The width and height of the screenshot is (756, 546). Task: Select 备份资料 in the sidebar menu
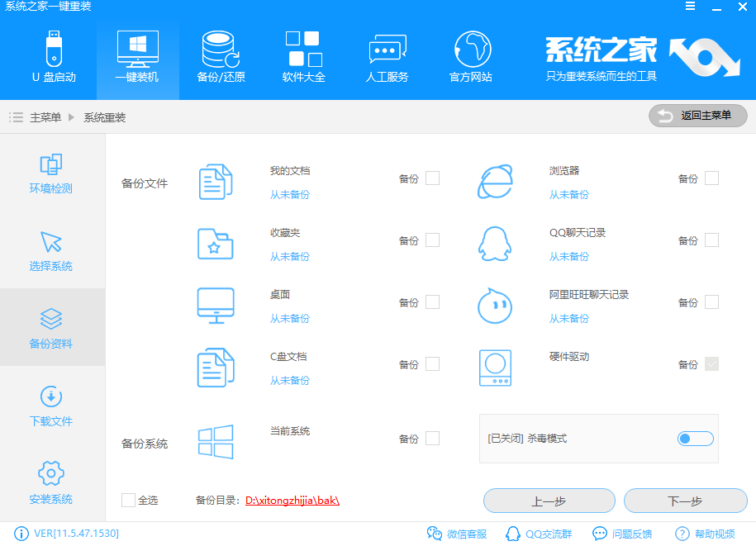pos(50,326)
